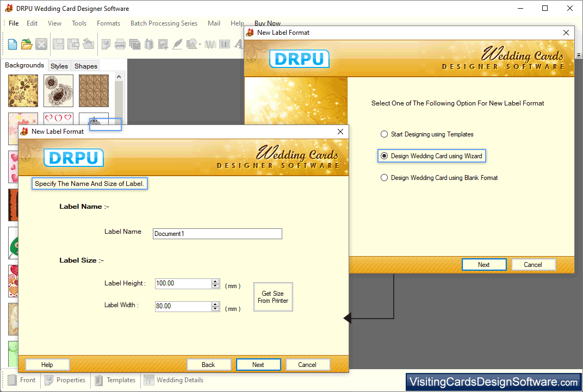583x392 pixels.
Task: Open the View menu
Action: [54, 23]
